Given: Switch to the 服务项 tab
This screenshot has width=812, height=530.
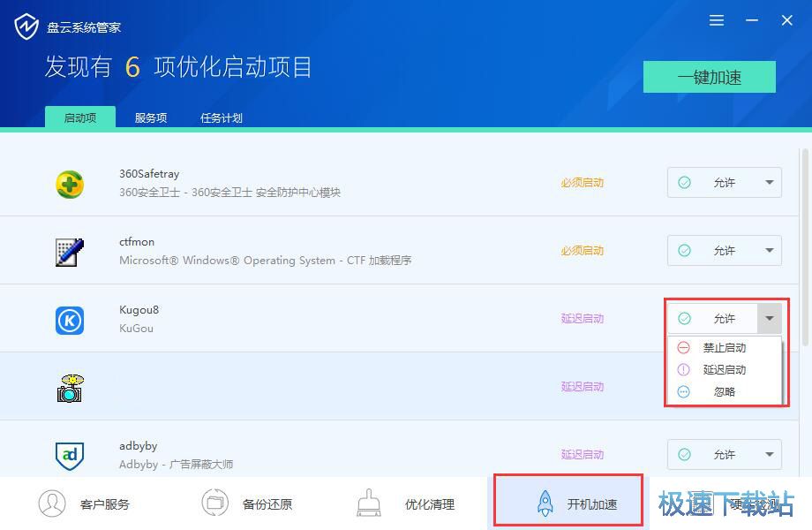Looking at the screenshot, I should click(x=150, y=117).
